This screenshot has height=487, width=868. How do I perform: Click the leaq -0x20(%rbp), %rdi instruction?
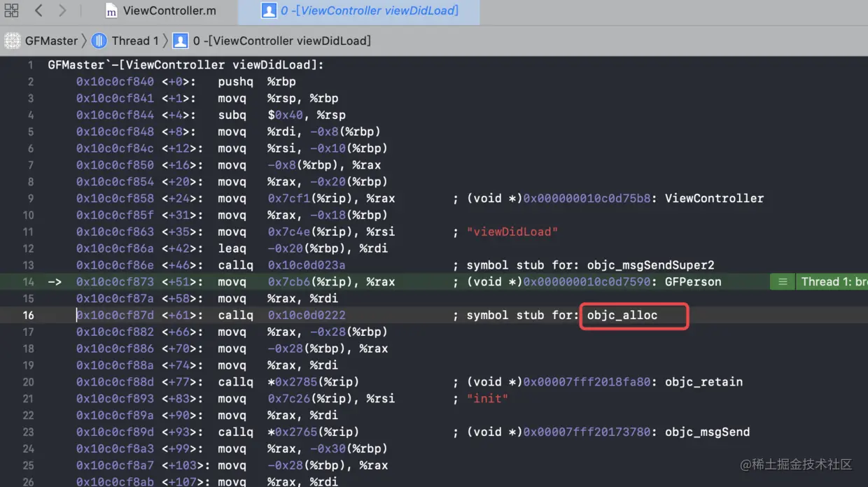coord(303,248)
